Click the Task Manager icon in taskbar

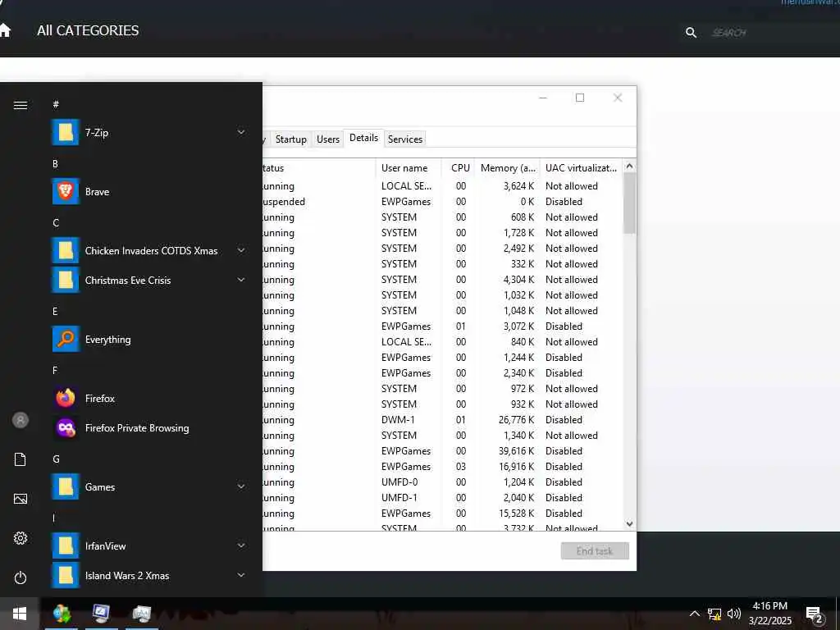101,614
